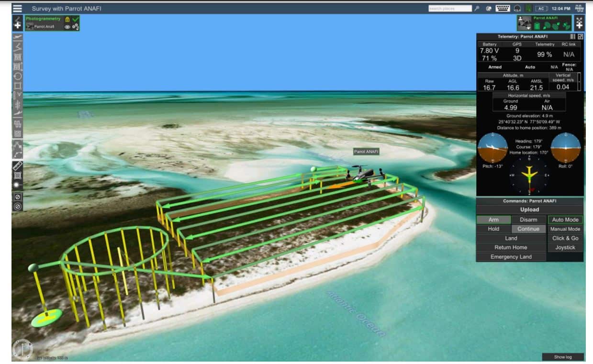Viewport: 593px width, 364px height.
Task: Switch to Manual Mode
Action: click(x=565, y=229)
